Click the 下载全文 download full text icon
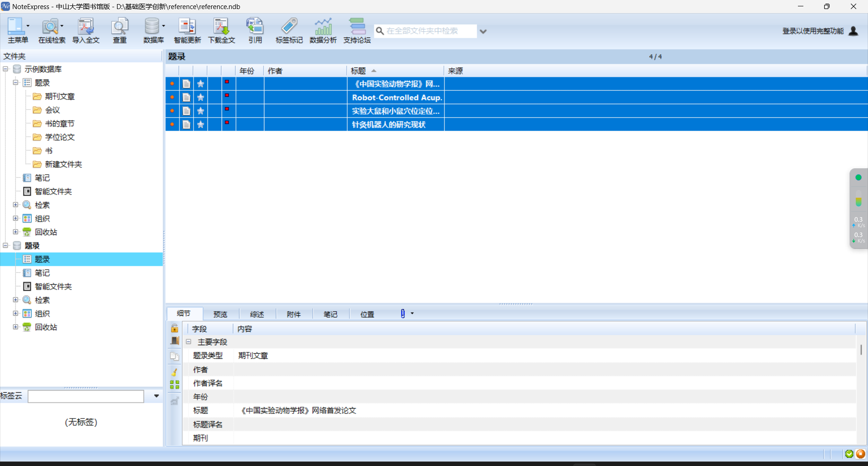868x466 pixels. 221,26
